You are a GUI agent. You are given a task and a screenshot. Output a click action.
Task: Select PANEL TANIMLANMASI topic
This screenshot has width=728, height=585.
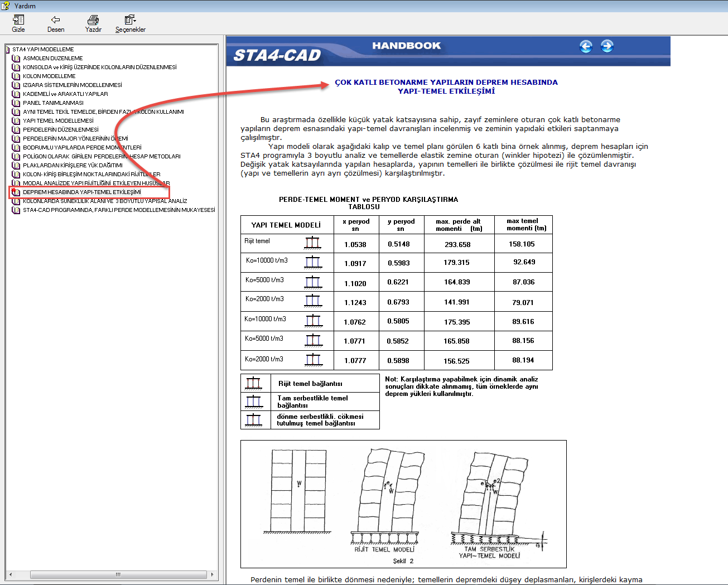tap(53, 103)
